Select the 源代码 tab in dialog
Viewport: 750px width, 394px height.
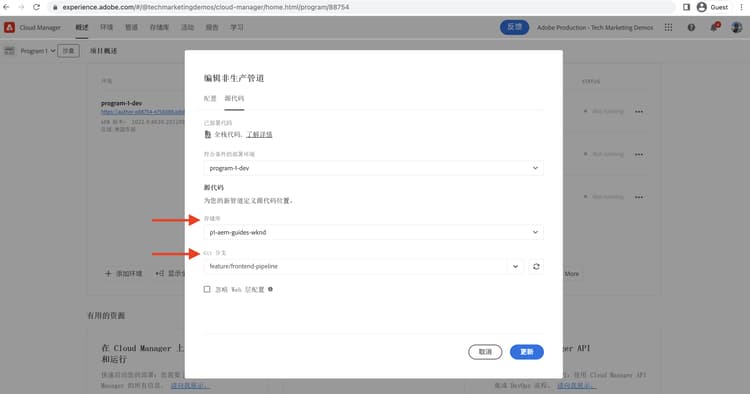234,98
